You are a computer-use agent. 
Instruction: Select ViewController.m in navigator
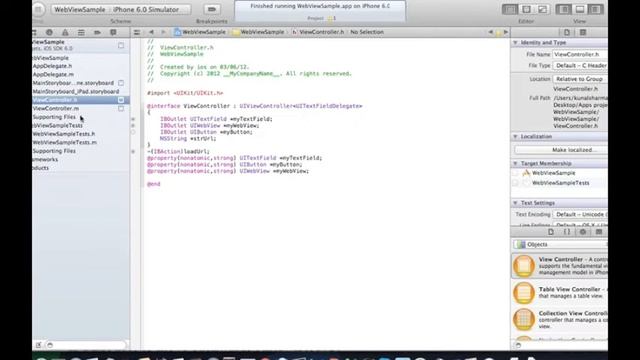pos(56,109)
